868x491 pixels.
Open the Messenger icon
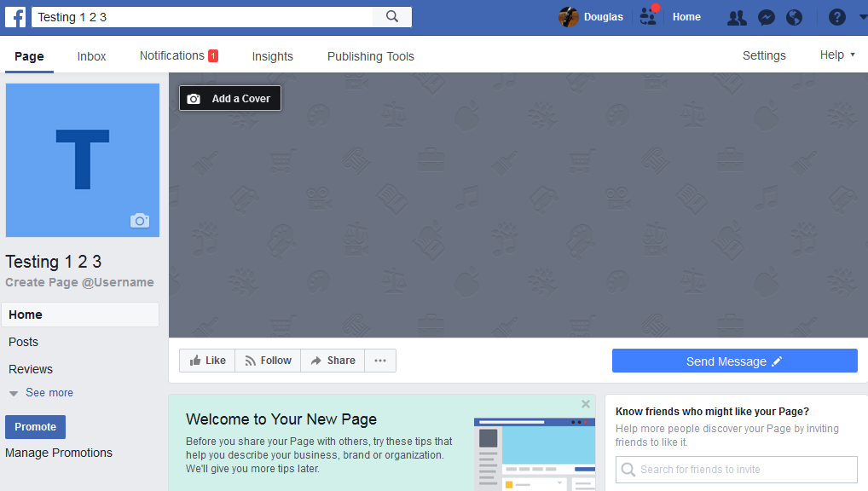767,18
